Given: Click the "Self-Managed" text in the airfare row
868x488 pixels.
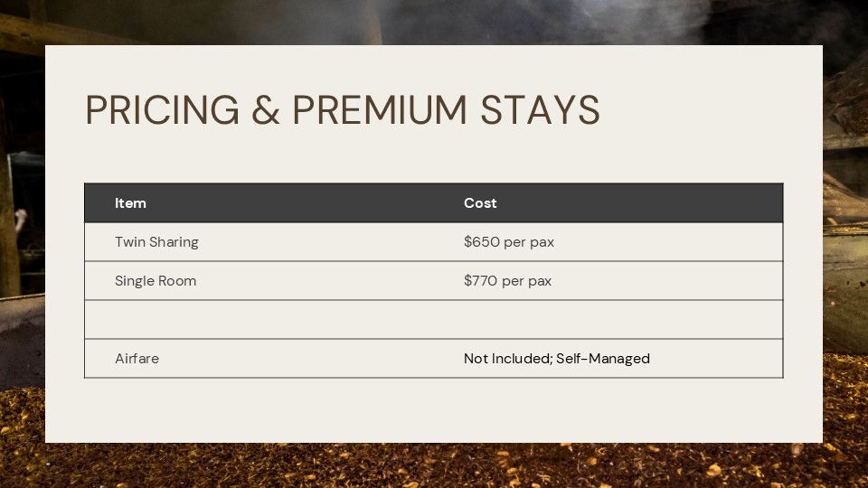Looking at the screenshot, I should pyautogui.click(x=603, y=359).
